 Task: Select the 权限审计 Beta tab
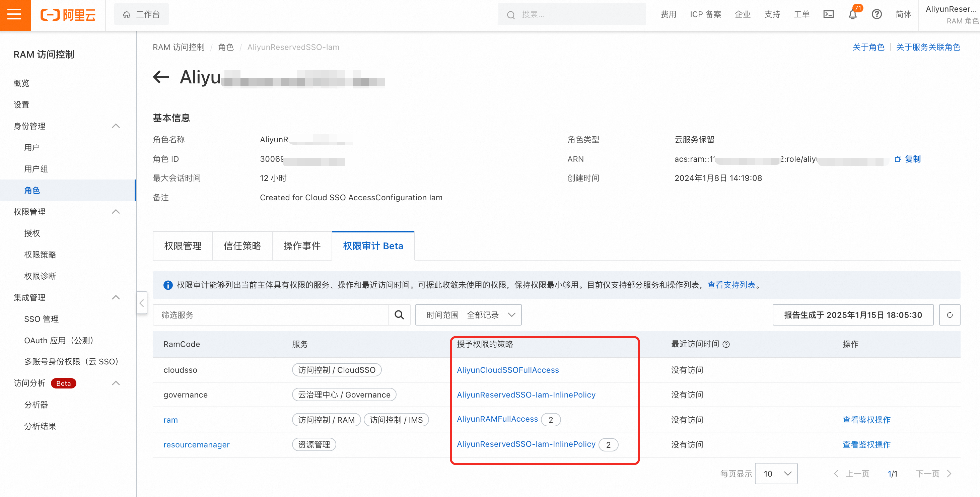(x=373, y=246)
